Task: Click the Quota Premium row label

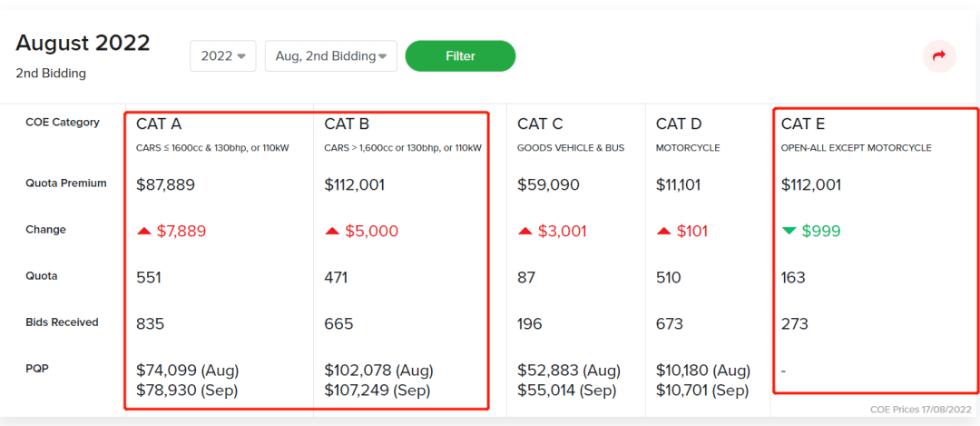Action: click(65, 183)
